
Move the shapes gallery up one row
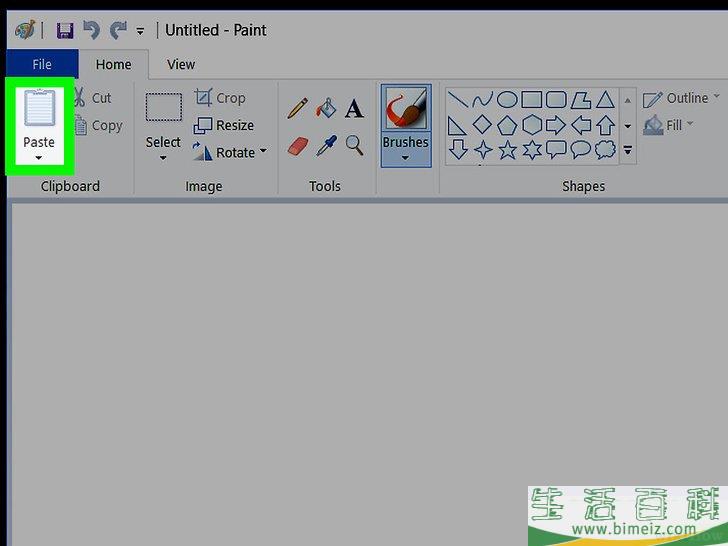tap(628, 100)
